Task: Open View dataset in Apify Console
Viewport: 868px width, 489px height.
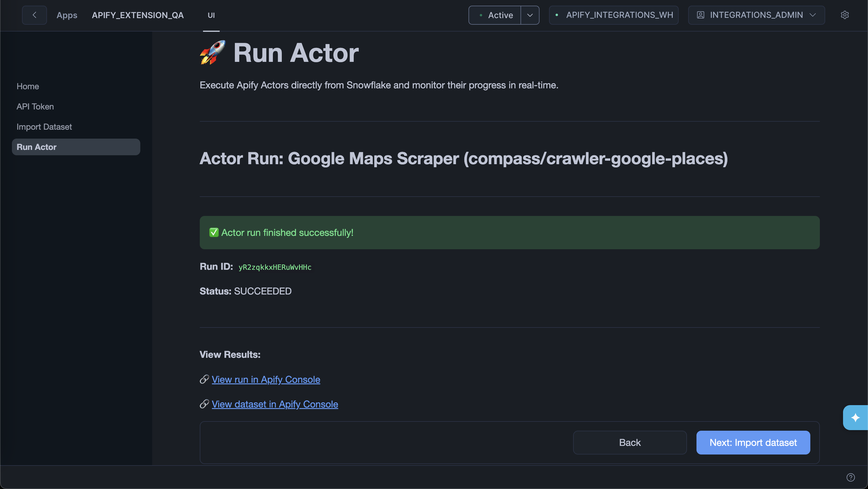Action: point(275,404)
